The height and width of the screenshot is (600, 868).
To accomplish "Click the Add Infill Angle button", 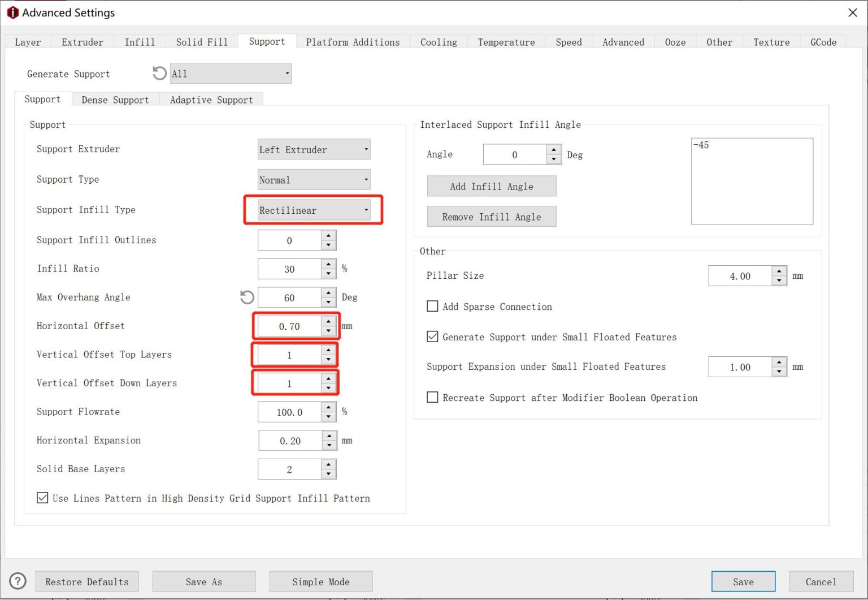I will [491, 186].
